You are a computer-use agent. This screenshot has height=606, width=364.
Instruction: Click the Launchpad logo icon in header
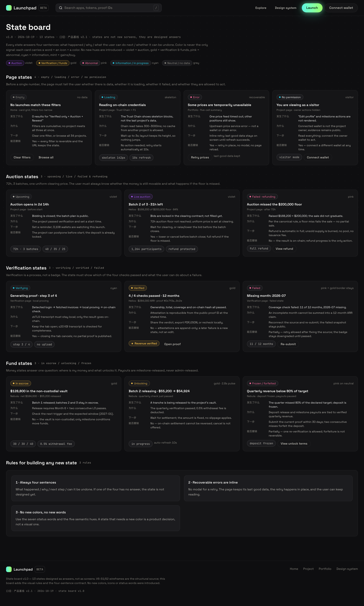tap(9, 8)
